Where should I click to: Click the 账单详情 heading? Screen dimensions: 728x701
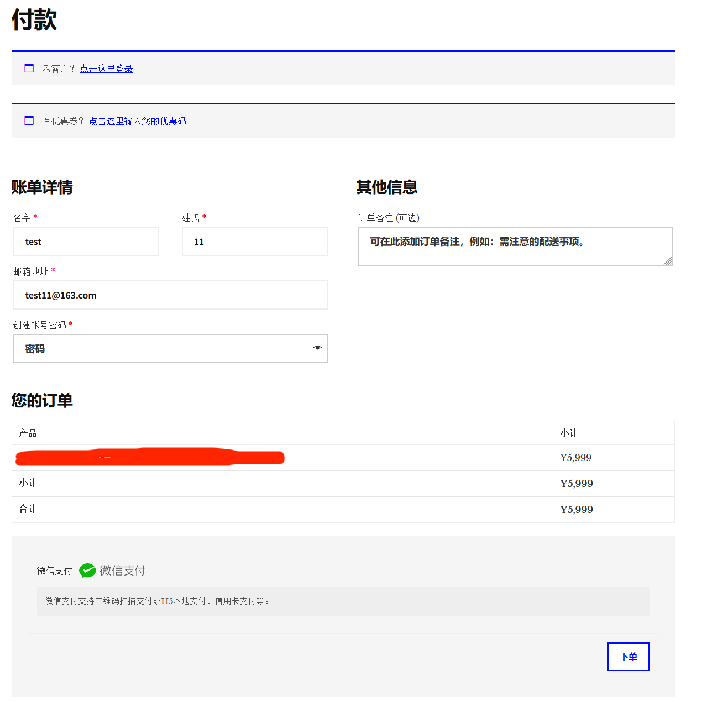[x=42, y=187]
